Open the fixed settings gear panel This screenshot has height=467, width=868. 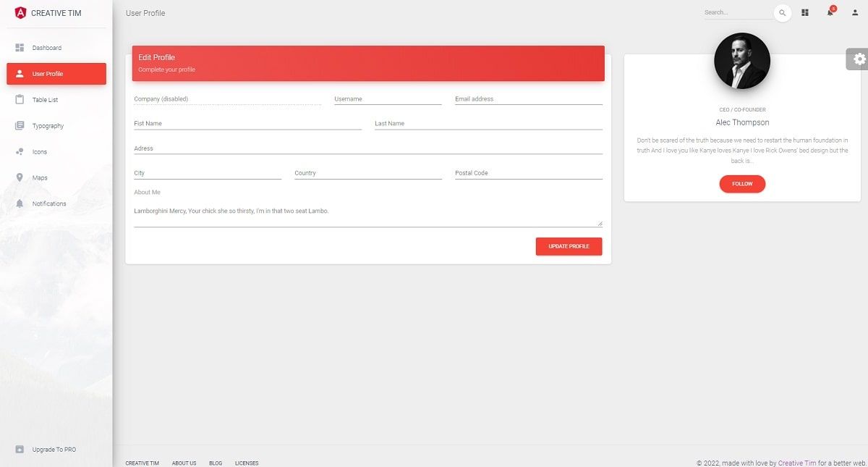(859, 59)
